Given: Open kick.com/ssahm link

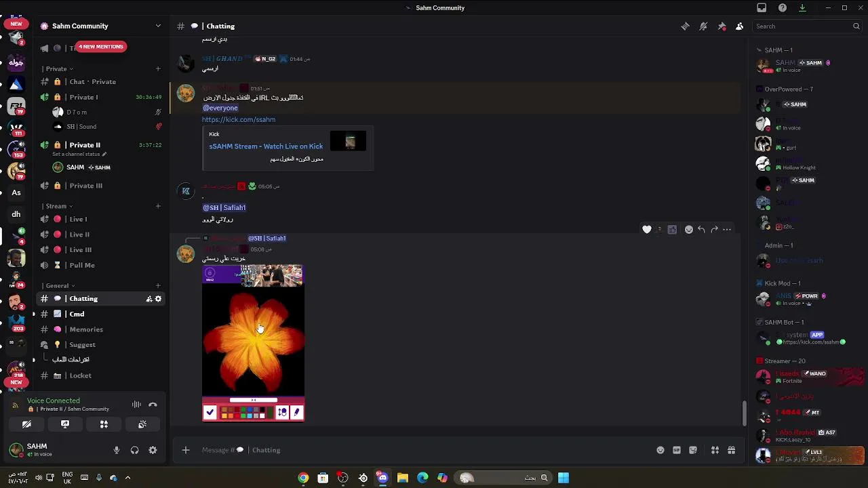Looking at the screenshot, I should coord(239,119).
